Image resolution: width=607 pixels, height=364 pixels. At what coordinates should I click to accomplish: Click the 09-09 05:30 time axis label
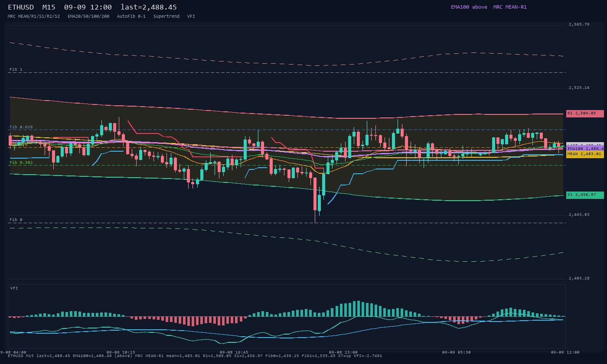point(457,352)
